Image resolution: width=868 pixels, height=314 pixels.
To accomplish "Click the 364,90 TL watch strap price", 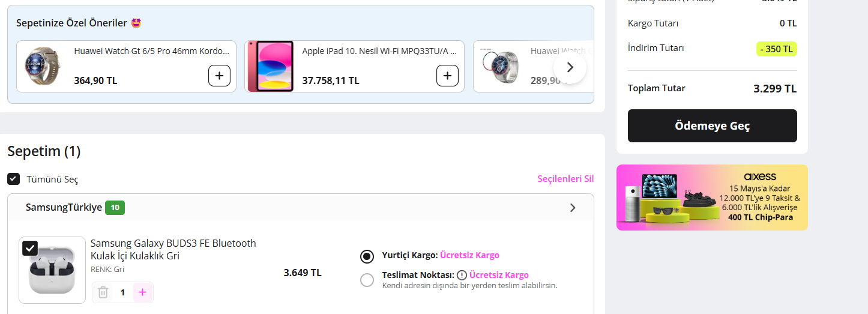I will (95, 80).
